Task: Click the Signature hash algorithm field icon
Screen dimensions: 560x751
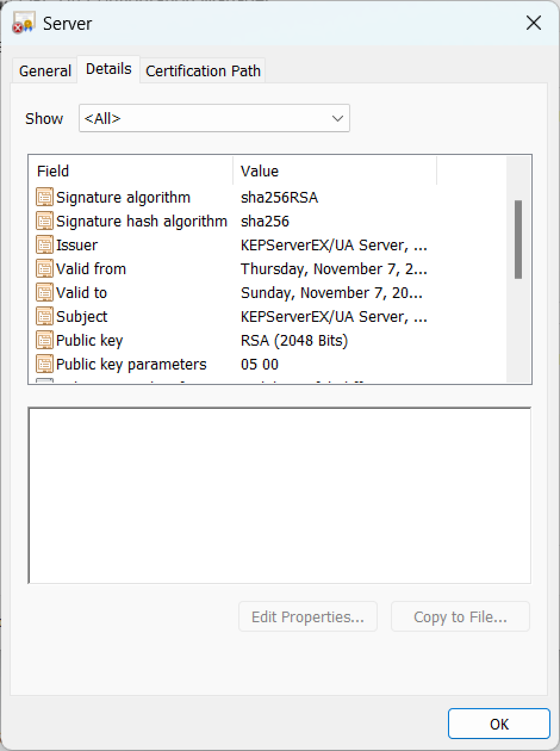Action: coord(45,221)
